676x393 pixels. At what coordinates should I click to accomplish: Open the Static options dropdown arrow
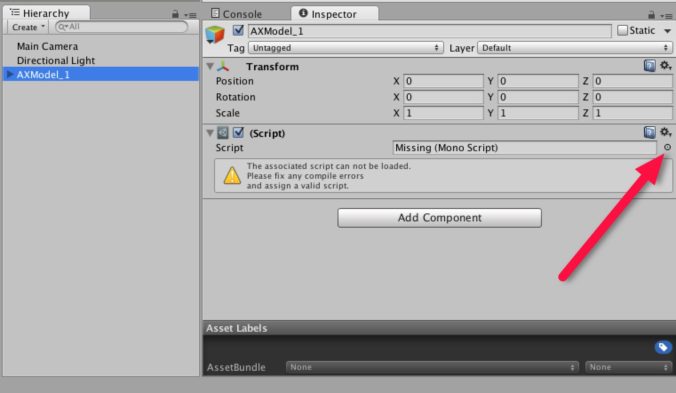click(667, 31)
